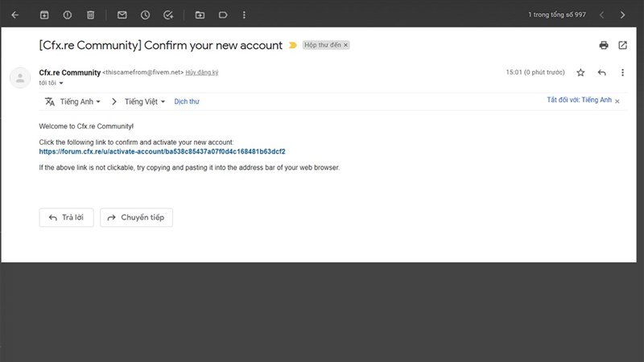The height and width of the screenshot is (362, 644).
Task: Dismiss the translation bar
Action: tap(617, 101)
